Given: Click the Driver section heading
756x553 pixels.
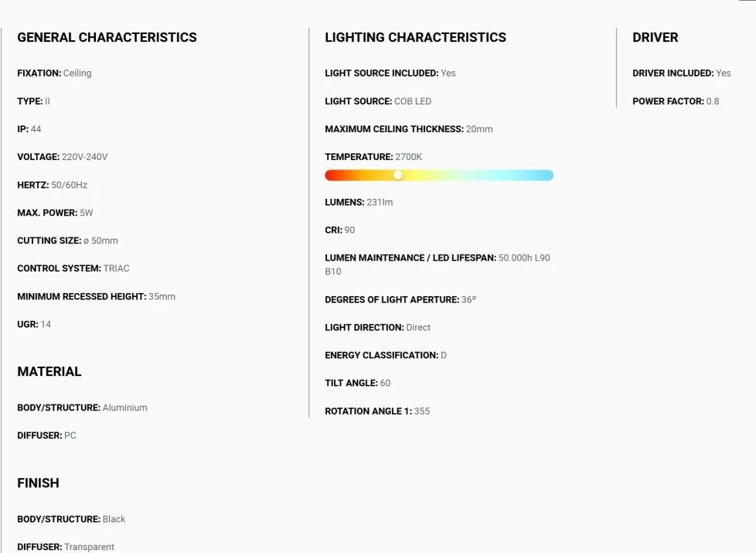Looking at the screenshot, I should 656,38.
